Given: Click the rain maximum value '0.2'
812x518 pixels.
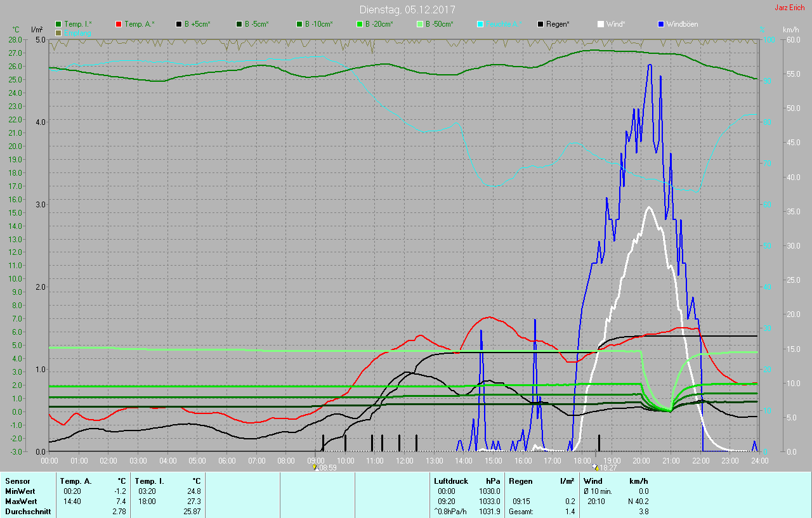Looking at the screenshot, I should [x=570, y=502].
